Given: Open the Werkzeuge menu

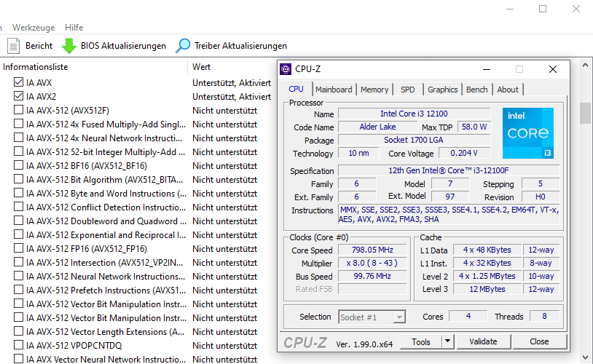Looking at the screenshot, I should pos(34,28).
